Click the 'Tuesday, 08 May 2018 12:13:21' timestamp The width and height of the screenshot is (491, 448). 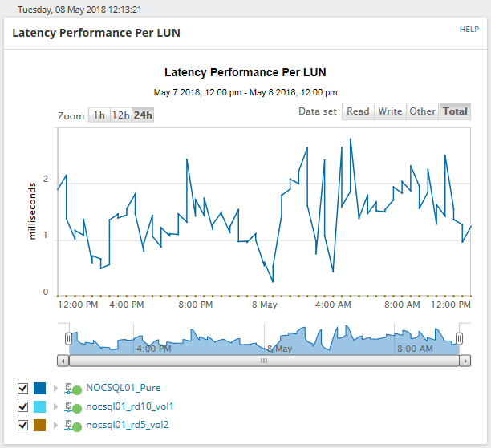pyautogui.click(x=79, y=10)
